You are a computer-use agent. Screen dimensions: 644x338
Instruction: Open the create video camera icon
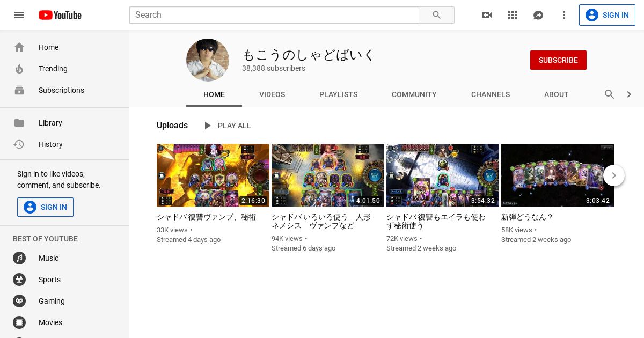[487, 15]
